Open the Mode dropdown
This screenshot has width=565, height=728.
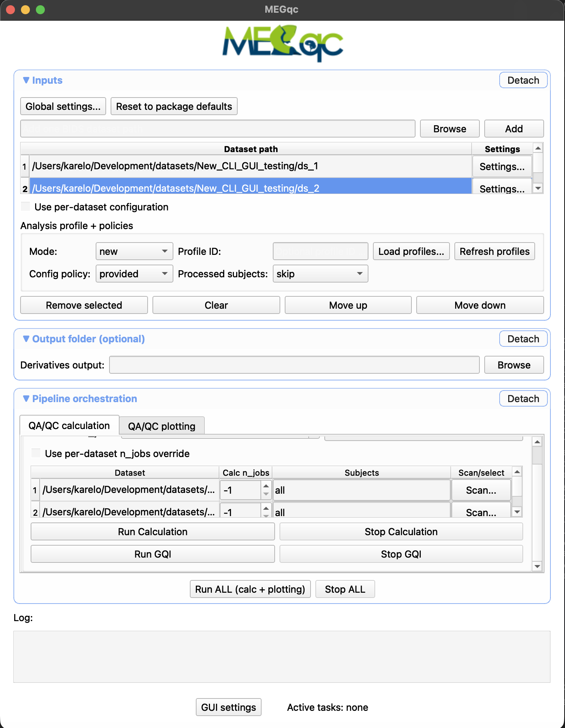click(x=134, y=252)
